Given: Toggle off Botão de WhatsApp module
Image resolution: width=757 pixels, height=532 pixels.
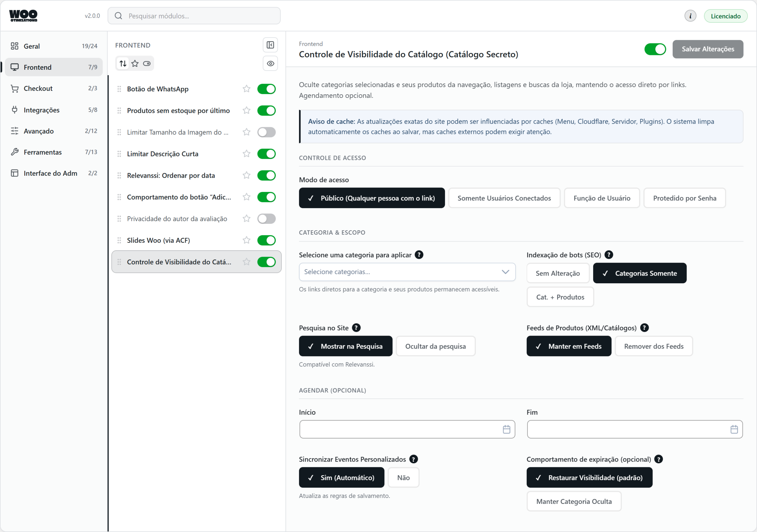Looking at the screenshot, I should tap(266, 89).
